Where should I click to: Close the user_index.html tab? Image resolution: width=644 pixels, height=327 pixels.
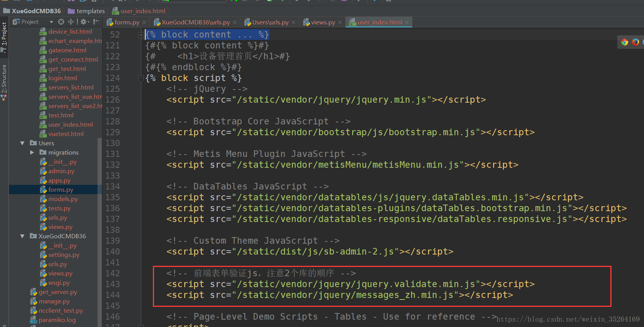click(407, 22)
